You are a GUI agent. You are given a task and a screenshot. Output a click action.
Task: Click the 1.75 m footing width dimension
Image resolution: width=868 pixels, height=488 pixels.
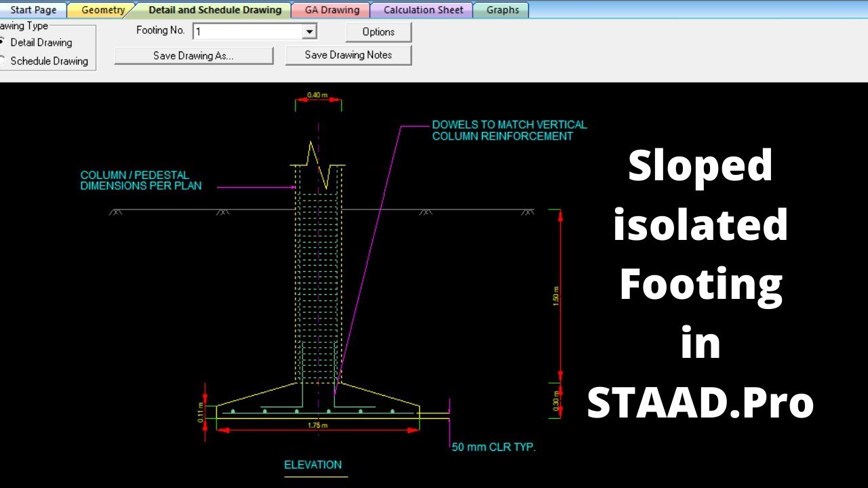point(317,425)
